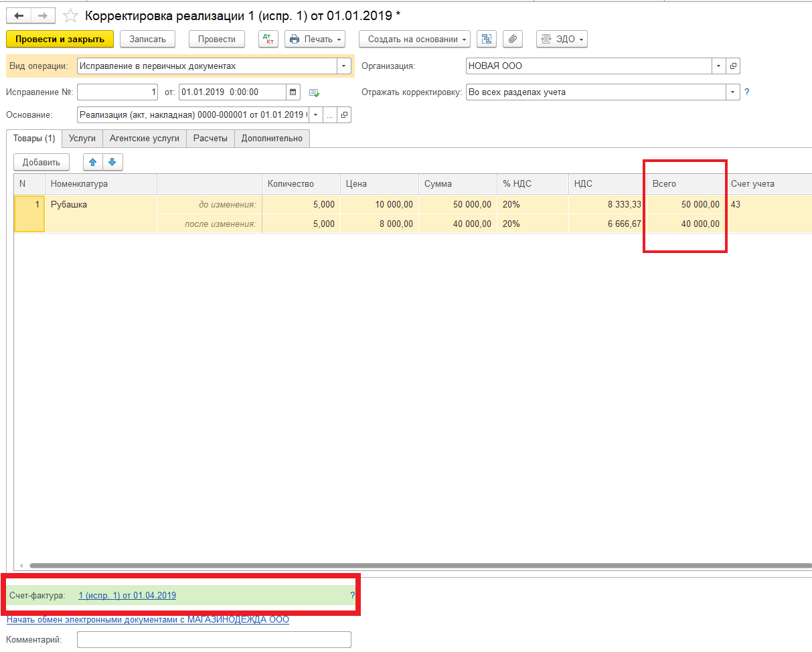Open the Организация record with its open icon
This screenshot has height=652, width=812.
point(733,66)
